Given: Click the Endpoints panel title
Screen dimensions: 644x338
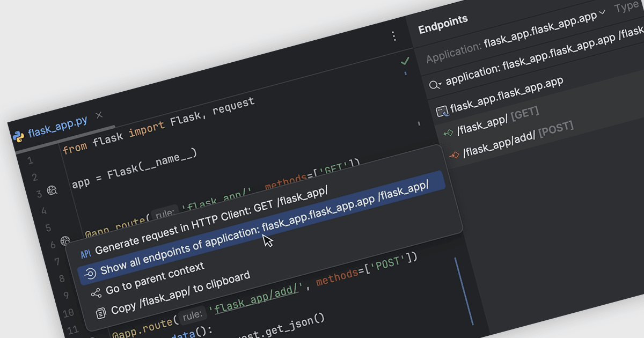Looking at the screenshot, I should coord(443,24).
